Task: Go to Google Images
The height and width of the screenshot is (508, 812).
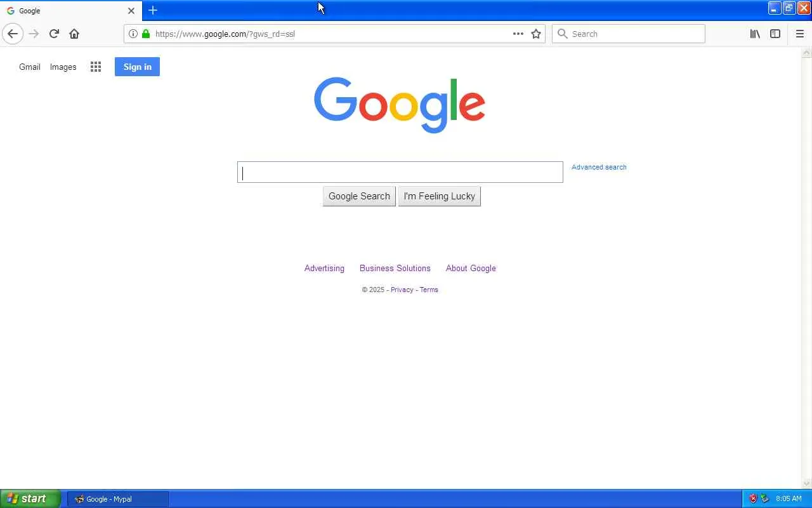Action: point(63,67)
